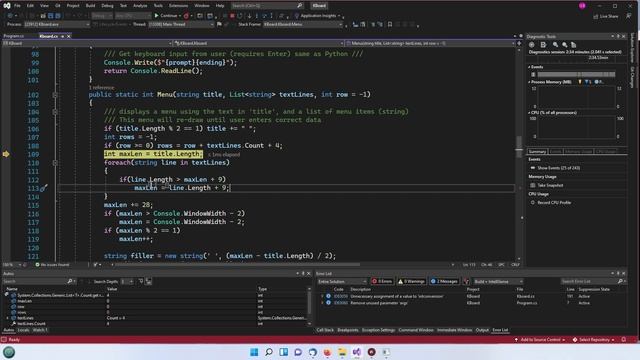The width and height of the screenshot is (640, 360).
Task: Toggle the 0 Errors filter button
Action: 382,281
